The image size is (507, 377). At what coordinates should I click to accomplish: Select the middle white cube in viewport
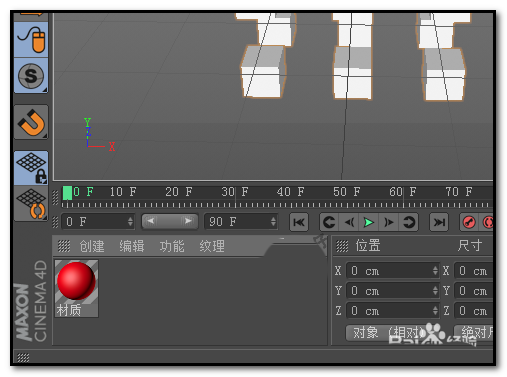click(x=353, y=73)
